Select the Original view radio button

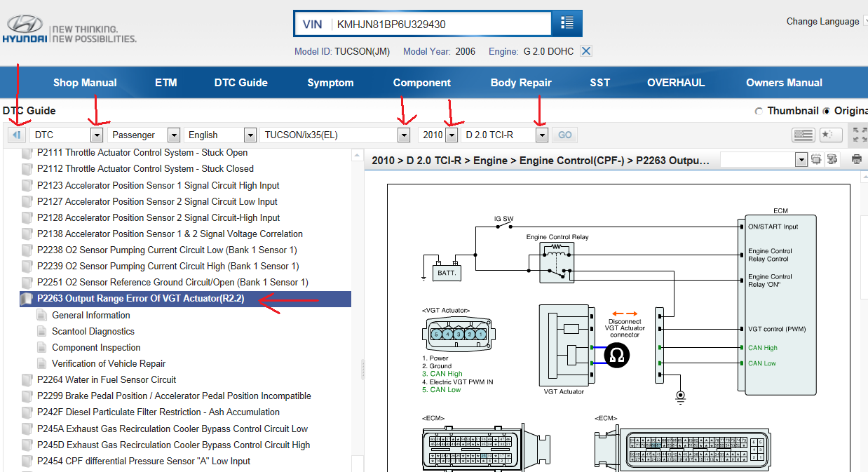827,111
